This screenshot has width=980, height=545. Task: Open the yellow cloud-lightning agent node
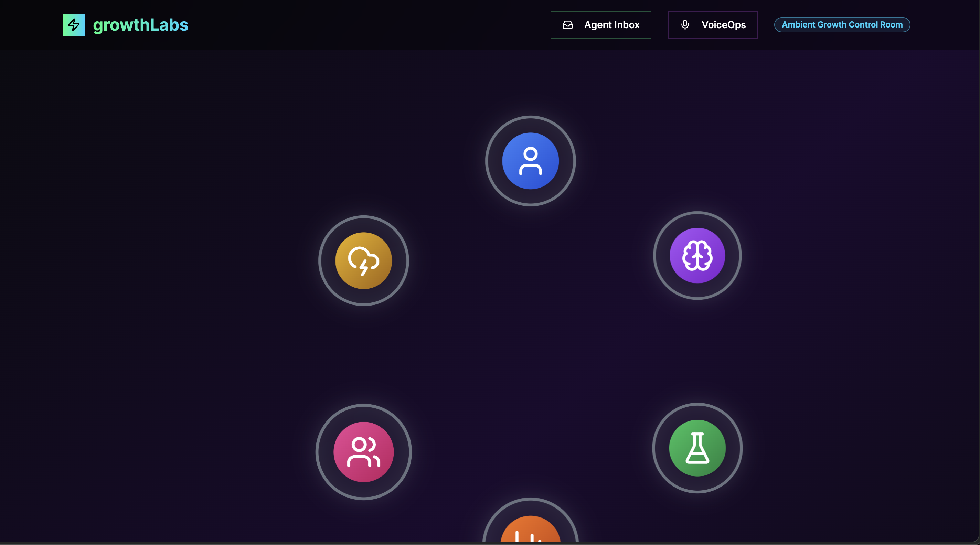point(363,261)
